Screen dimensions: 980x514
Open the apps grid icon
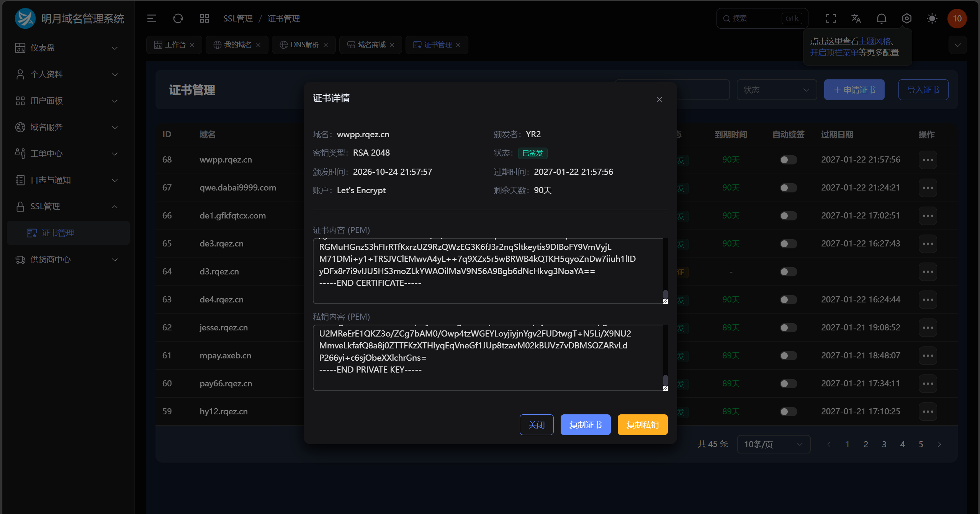205,18
